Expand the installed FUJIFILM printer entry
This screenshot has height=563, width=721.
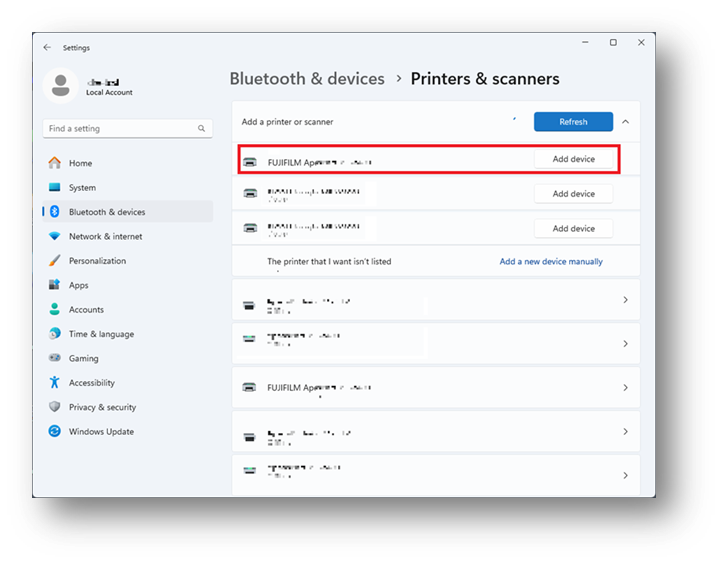coord(625,388)
